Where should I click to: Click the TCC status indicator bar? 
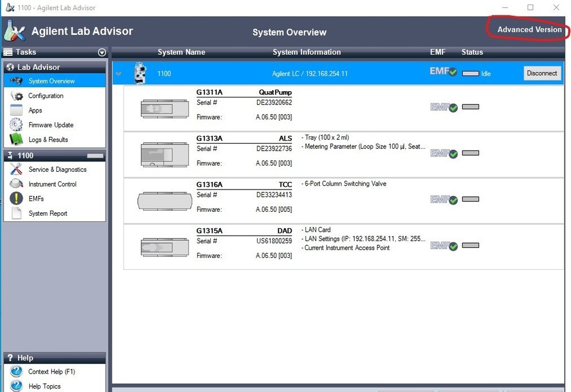click(470, 199)
